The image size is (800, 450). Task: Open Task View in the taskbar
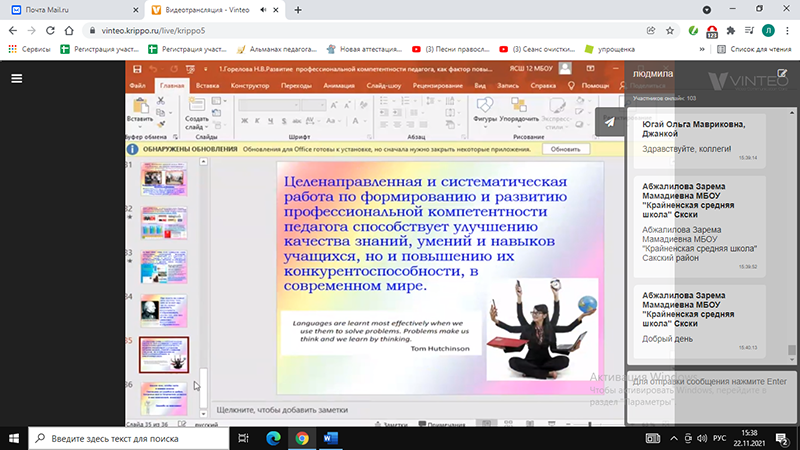point(243,438)
